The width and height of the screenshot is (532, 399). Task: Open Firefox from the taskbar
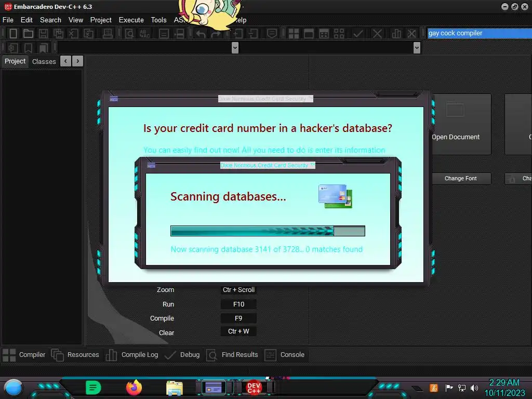coord(134,388)
